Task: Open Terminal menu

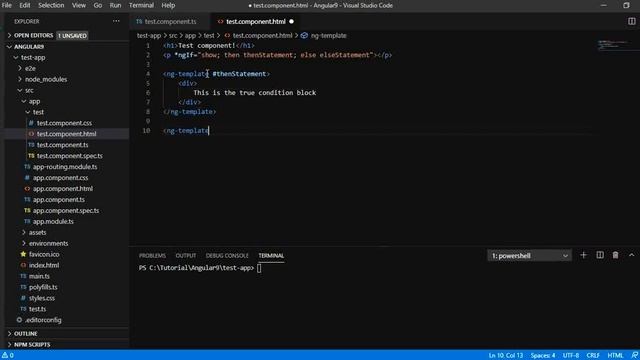Action: [x=141, y=5]
